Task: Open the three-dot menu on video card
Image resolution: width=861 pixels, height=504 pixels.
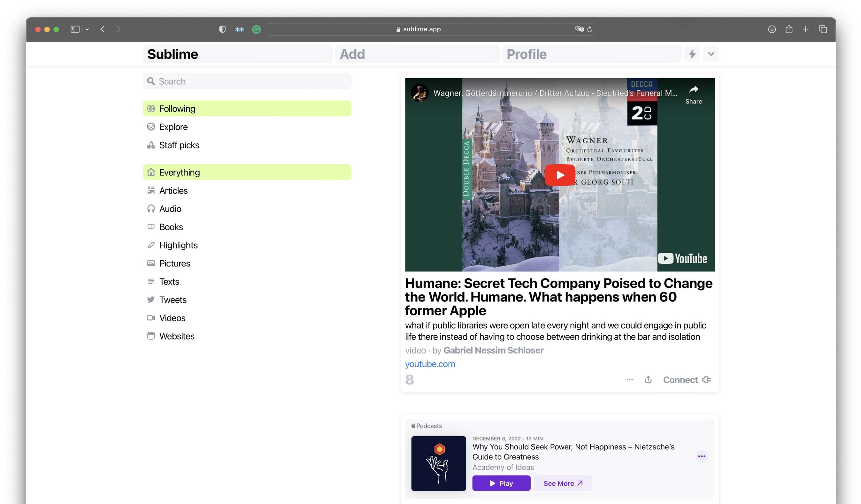Action: point(629,380)
